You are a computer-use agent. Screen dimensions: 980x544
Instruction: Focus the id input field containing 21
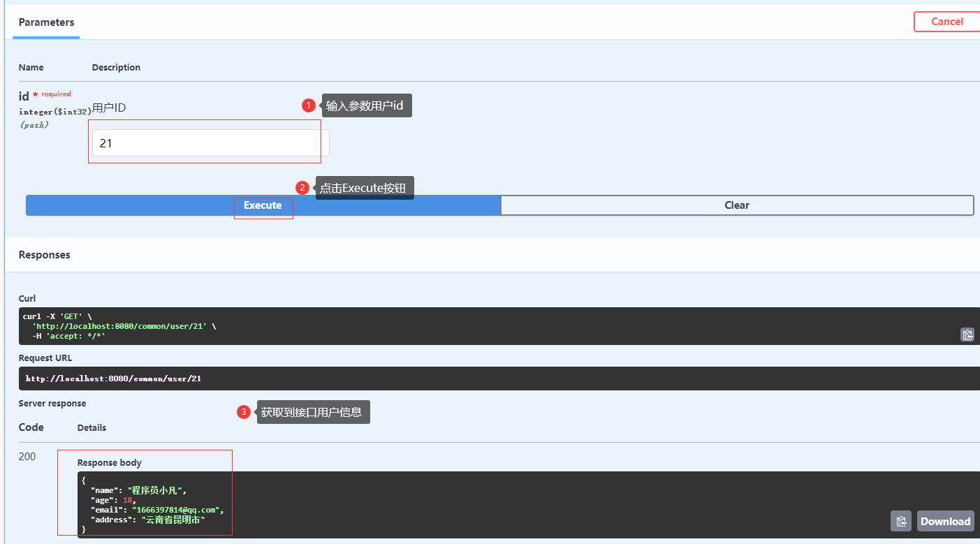point(210,143)
